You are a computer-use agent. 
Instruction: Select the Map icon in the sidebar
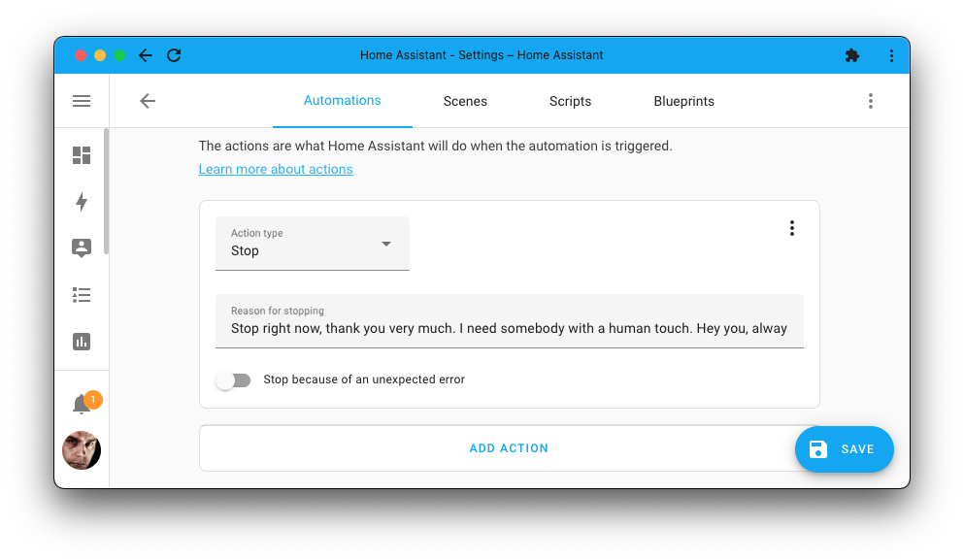[x=82, y=248]
